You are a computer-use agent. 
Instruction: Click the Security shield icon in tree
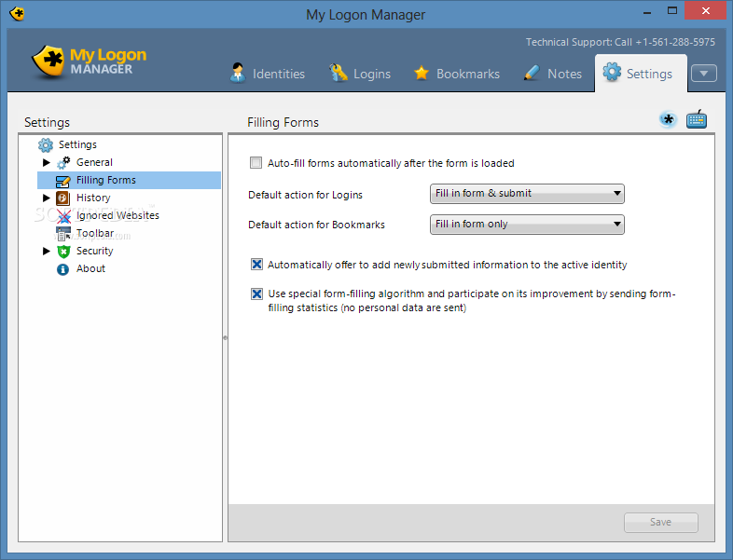pos(63,252)
